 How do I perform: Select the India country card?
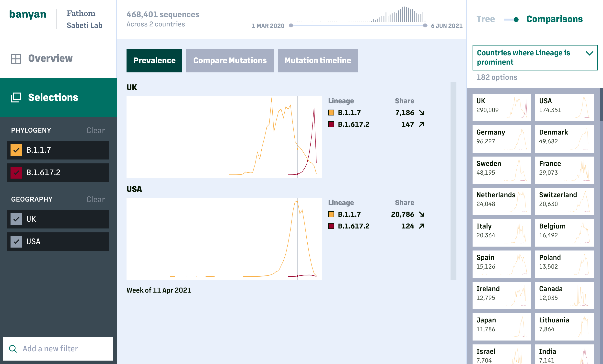pyautogui.click(x=565, y=354)
